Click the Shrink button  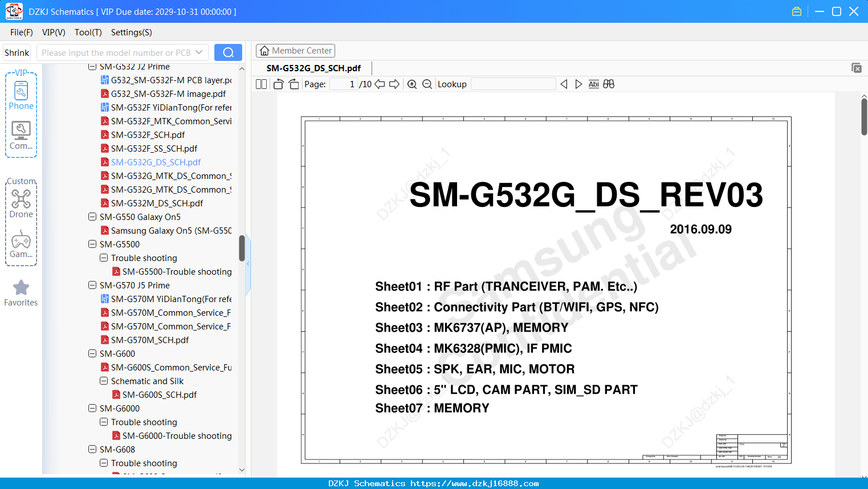click(17, 52)
